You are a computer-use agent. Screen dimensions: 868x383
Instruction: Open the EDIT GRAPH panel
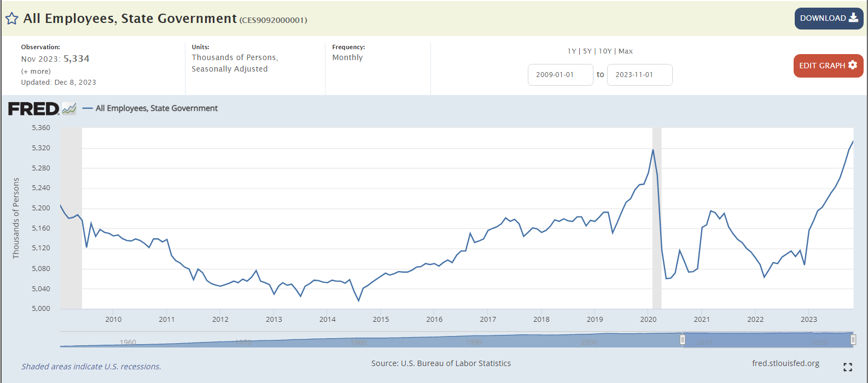pos(828,66)
